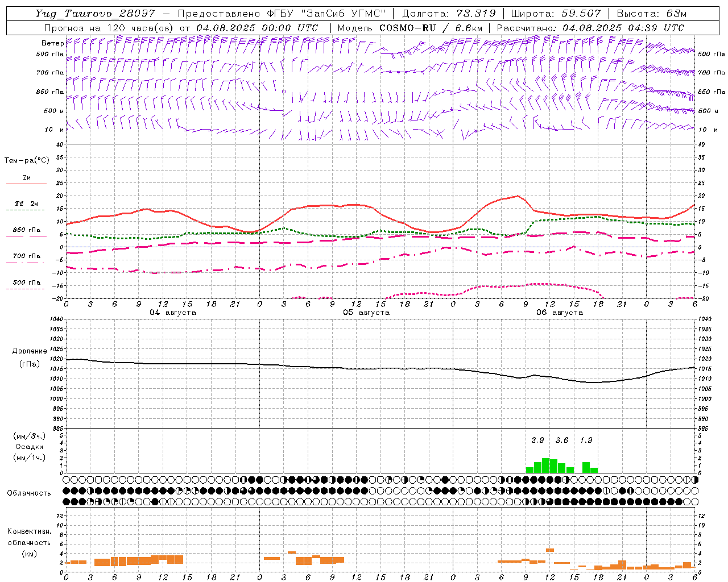Click the 06 августа date label
The height and width of the screenshot is (582, 728).
pos(560,313)
